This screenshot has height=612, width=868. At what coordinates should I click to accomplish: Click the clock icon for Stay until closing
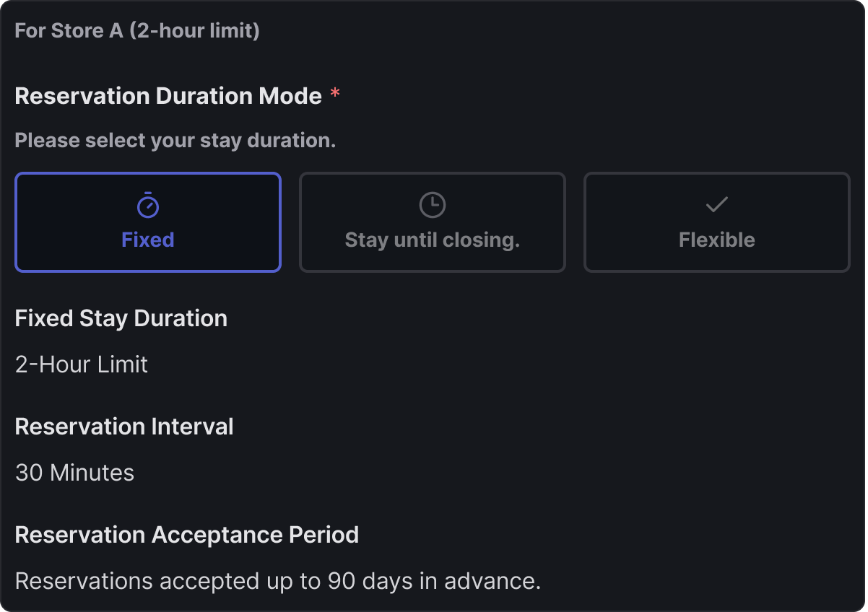[432, 206]
